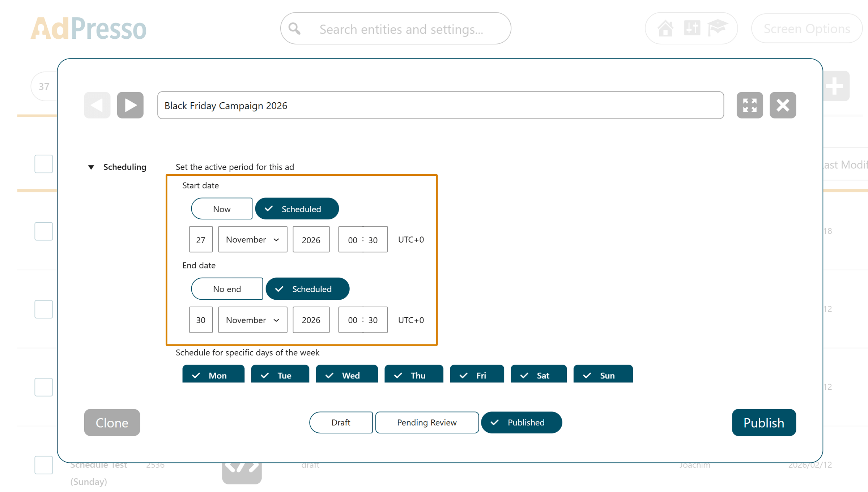This screenshot has height=492, width=868.
Task: Switch status to Pending Review
Action: [427, 422]
